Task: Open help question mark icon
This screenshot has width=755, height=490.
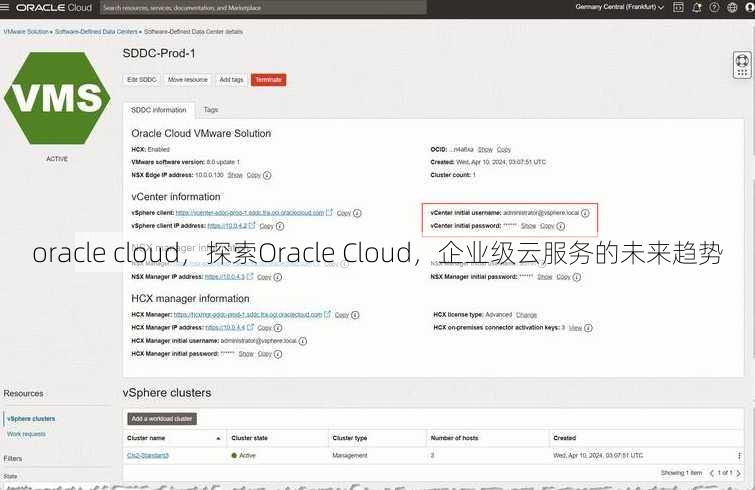Action: (715, 7)
